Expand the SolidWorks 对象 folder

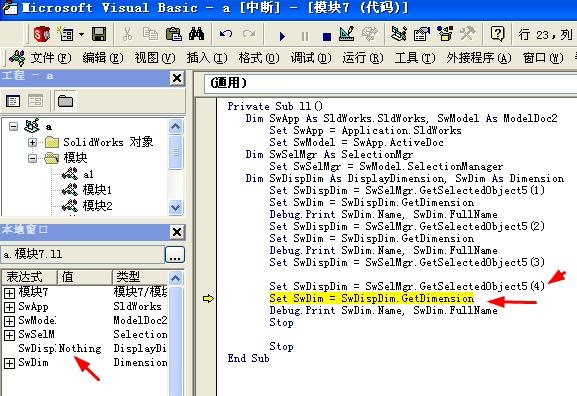point(32,142)
